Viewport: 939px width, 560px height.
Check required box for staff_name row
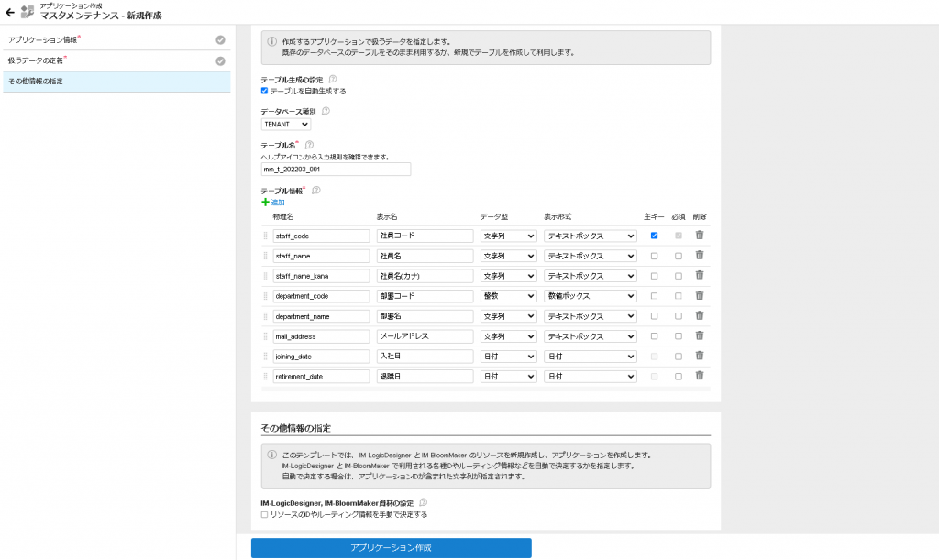679,256
